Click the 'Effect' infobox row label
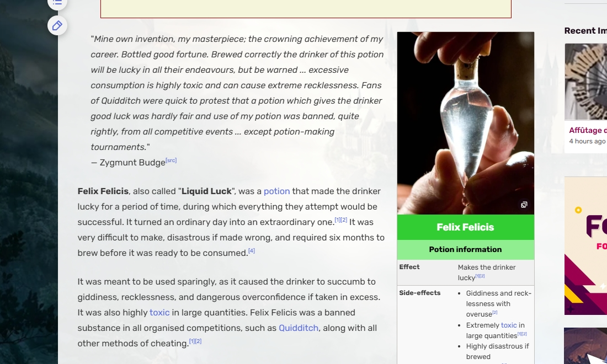The height and width of the screenshot is (364, 607). pyautogui.click(x=409, y=267)
